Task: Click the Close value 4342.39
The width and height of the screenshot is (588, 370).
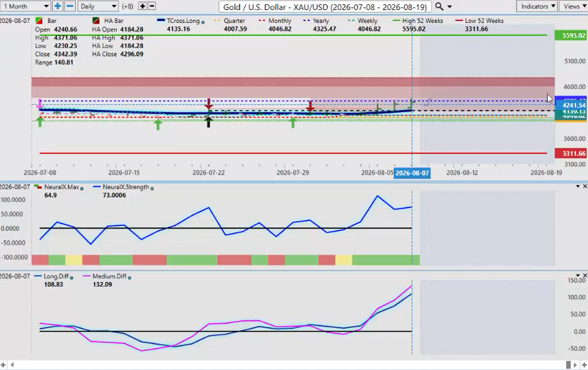Action: (65, 54)
